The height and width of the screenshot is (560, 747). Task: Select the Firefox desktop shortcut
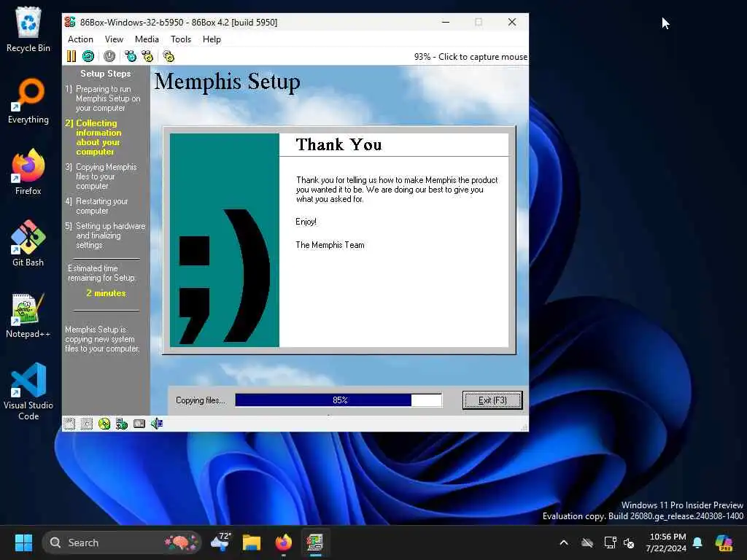tap(28, 172)
